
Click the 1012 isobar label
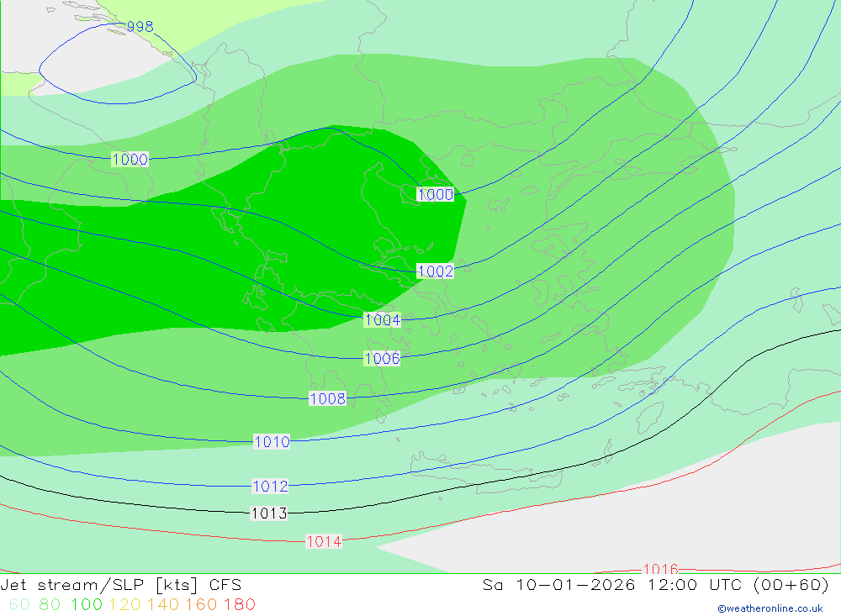point(270,487)
